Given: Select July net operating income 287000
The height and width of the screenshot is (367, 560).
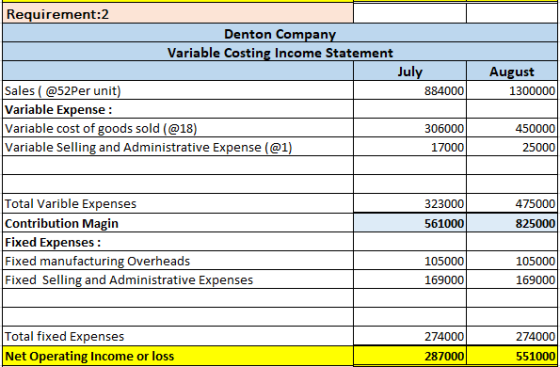Looking at the screenshot, I should point(444,356).
